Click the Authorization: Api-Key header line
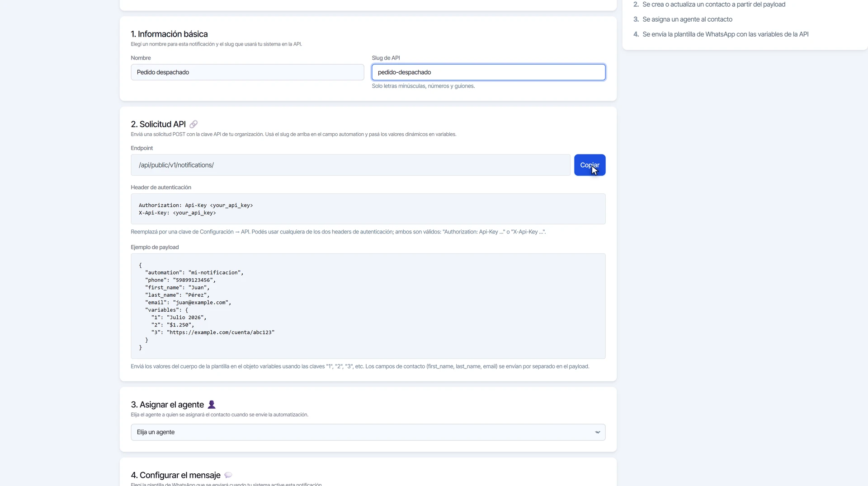868x486 pixels. pos(196,206)
